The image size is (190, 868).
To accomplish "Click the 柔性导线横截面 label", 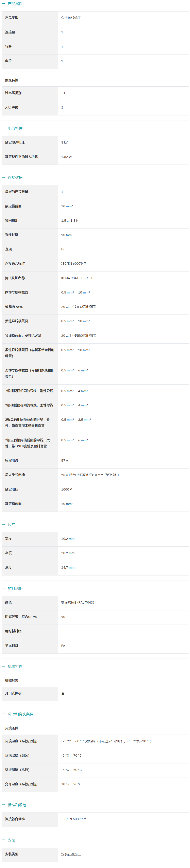I will coord(17,321).
